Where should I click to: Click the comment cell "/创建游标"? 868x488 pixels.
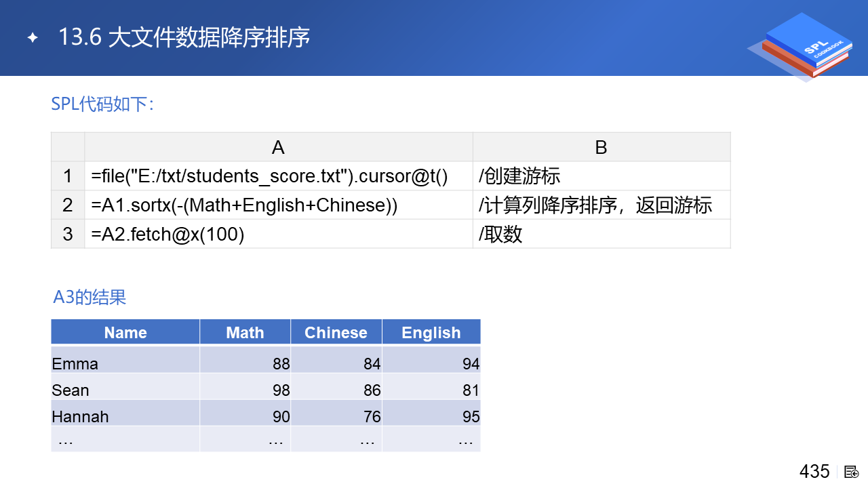point(601,176)
